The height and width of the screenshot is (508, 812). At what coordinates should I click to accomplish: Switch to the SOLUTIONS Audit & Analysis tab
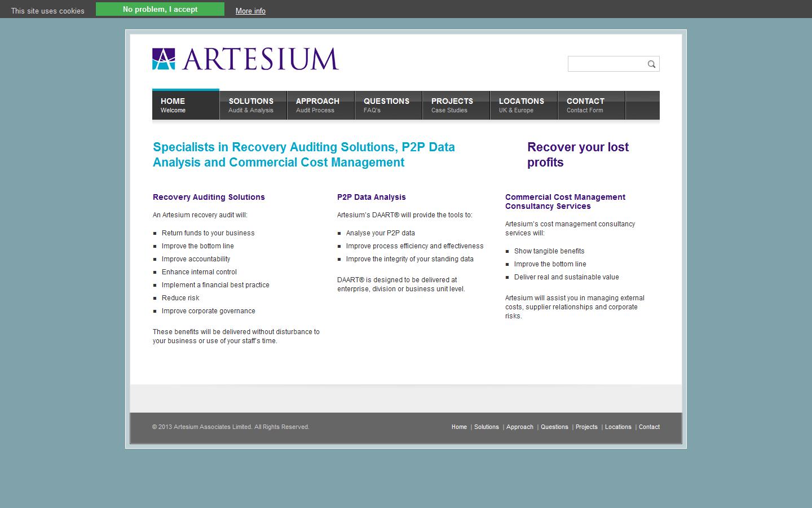point(251,105)
